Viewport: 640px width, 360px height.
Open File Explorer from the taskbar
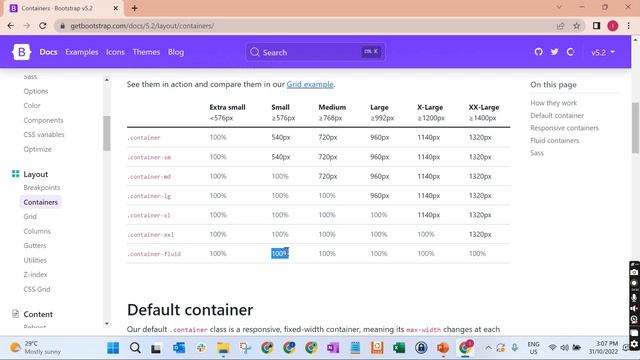point(223,348)
